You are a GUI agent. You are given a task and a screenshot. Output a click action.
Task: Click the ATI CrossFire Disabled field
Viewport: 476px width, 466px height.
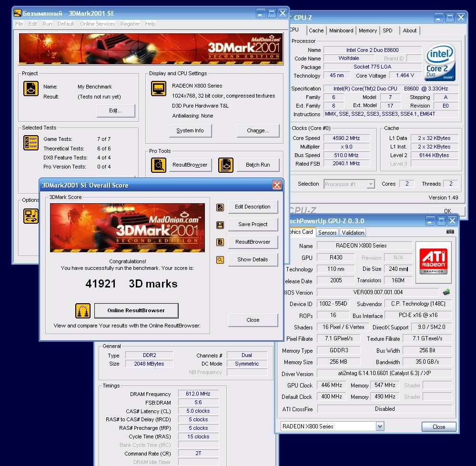(x=385, y=409)
